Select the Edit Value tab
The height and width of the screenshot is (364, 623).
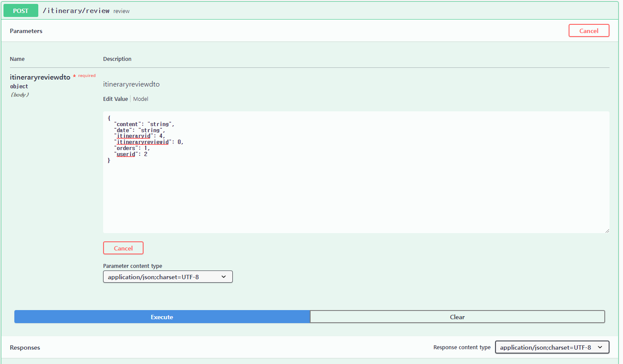click(115, 99)
